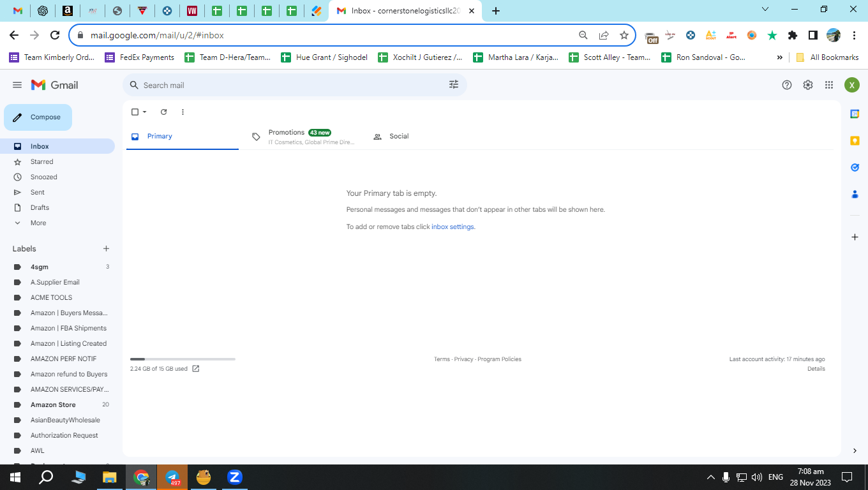The width and height of the screenshot is (868, 490).
Task: Open Telegram from the taskbar
Action: pyautogui.click(x=172, y=477)
